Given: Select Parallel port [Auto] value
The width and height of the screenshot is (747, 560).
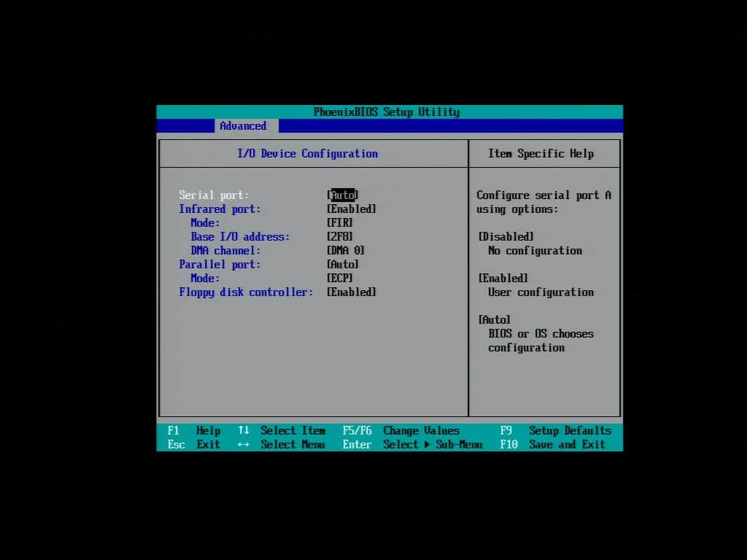Looking at the screenshot, I should [x=343, y=264].
